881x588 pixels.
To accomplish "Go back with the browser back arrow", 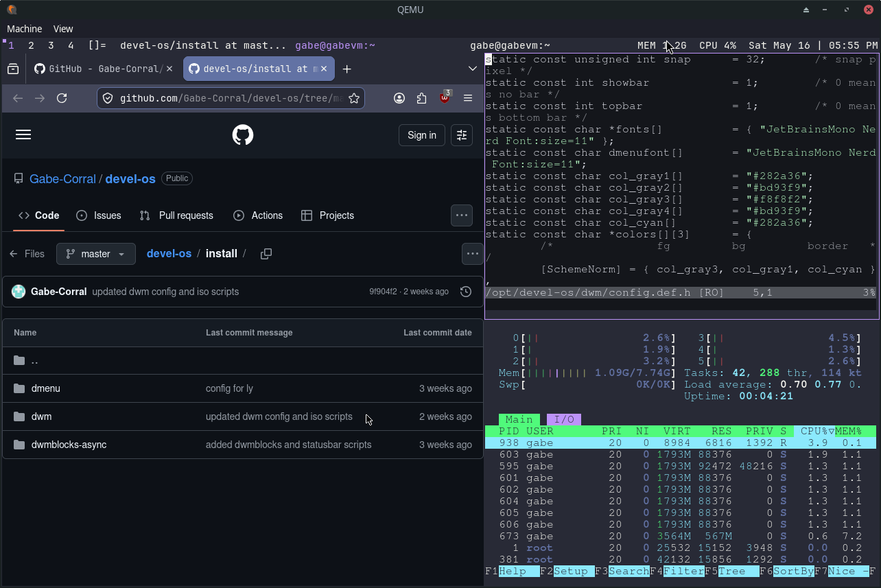I will point(18,98).
